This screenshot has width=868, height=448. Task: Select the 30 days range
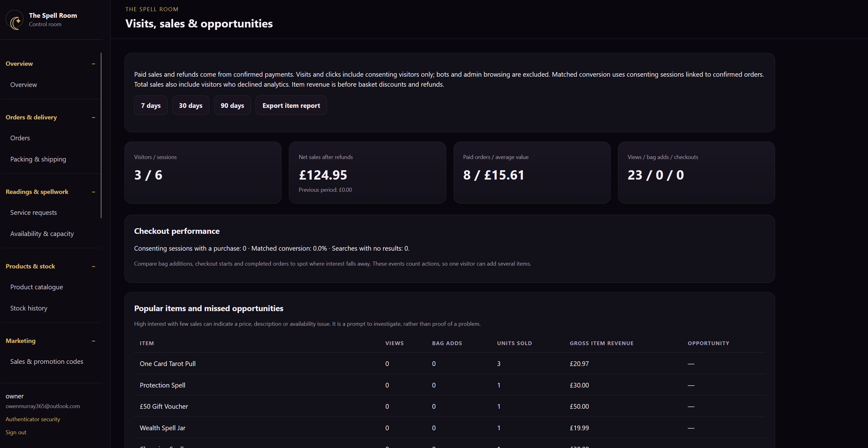pos(191,105)
